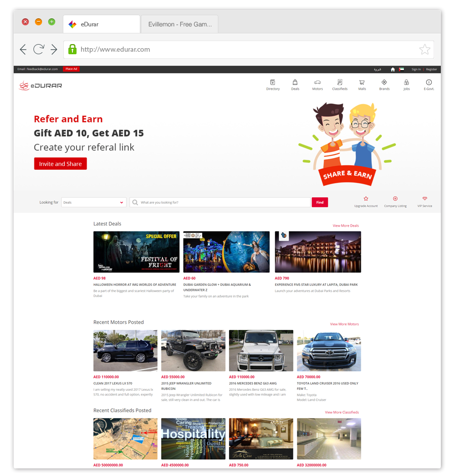Open the 2017 Lexus LX 570 listing thumbnail
454x476 pixels.
[125, 350]
